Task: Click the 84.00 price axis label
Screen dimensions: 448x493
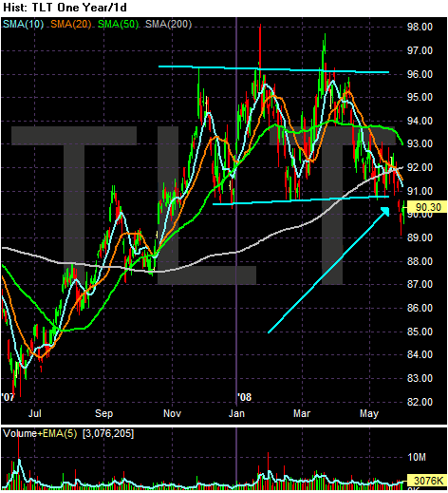Action: click(x=420, y=354)
